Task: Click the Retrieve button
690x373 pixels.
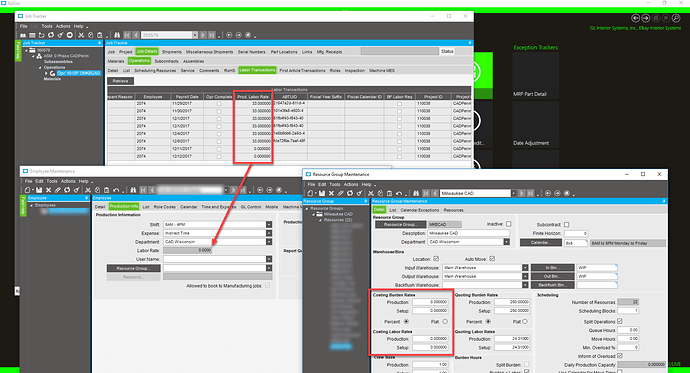Action: [120, 81]
